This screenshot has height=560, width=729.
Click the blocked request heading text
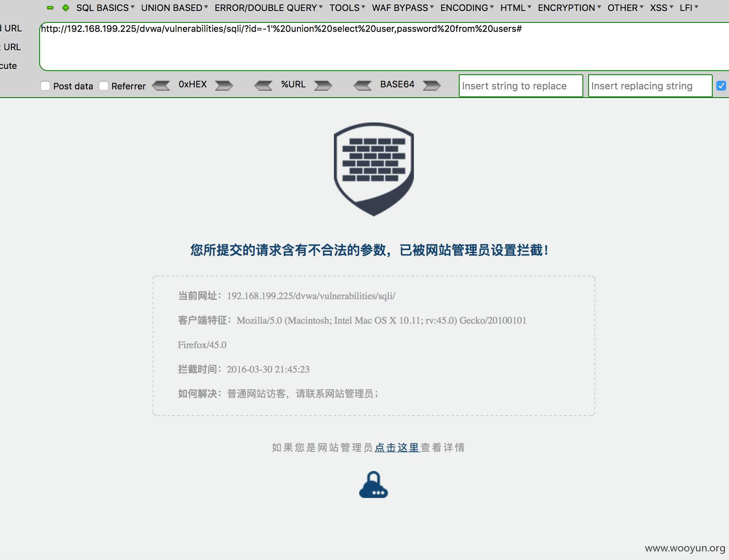369,250
